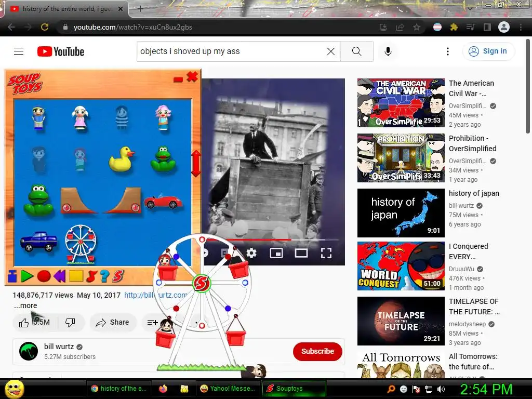Open YouTube settings three-dot menu
The image size is (532, 399).
[448, 51]
